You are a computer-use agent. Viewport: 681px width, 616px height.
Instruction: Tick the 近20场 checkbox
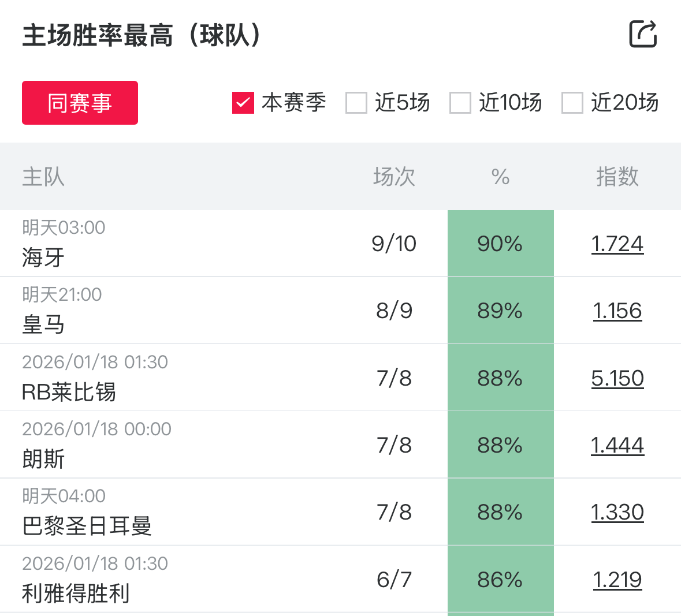click(572, 103)
